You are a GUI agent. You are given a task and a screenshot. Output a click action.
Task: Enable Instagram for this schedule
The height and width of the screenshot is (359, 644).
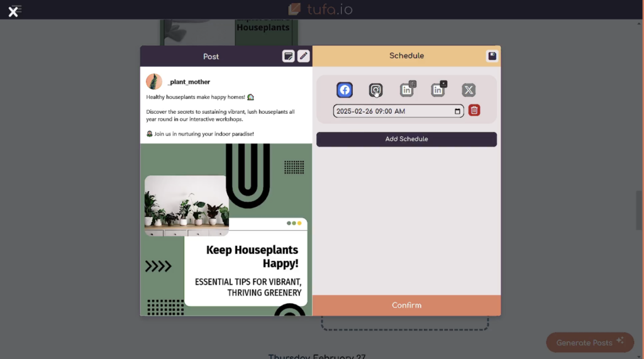tap(375, 90)
